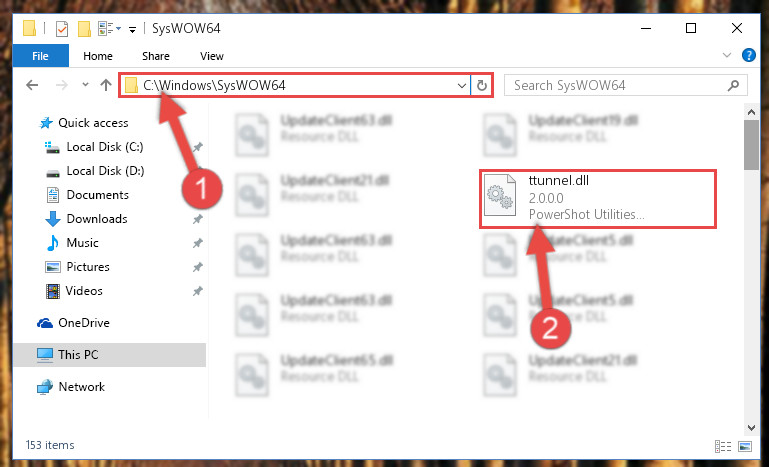Open the Share ribbon tab
This screenshot has width=769, height=467.
tap(155, 56)
